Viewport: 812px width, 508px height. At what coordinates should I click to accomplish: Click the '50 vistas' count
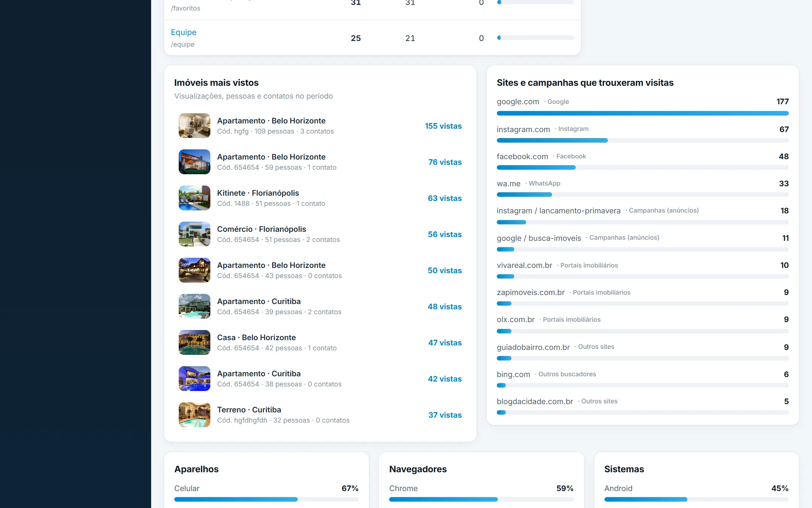click(445, 271)
